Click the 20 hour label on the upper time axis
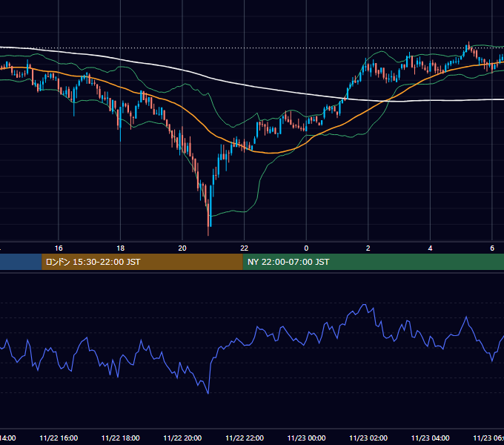This screenshot has height=445, width=504. pyautogui.click(x=182, y=248)
